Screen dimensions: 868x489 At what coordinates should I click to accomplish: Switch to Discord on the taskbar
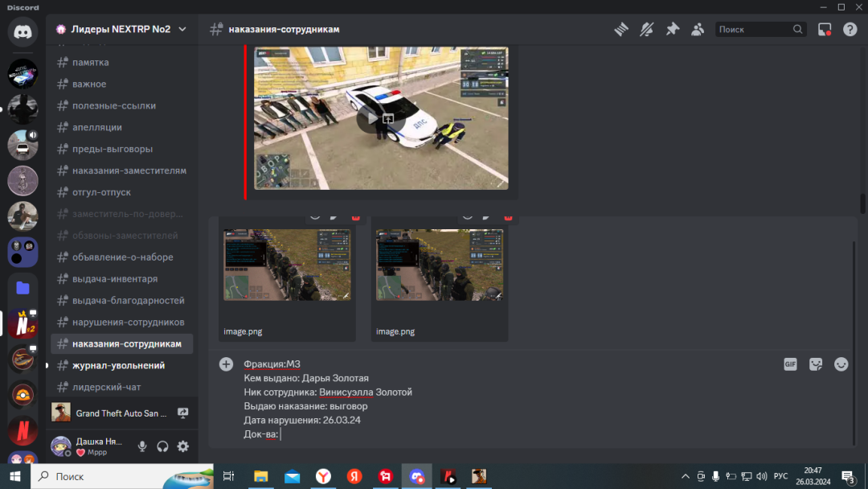(x=417, y=476)
